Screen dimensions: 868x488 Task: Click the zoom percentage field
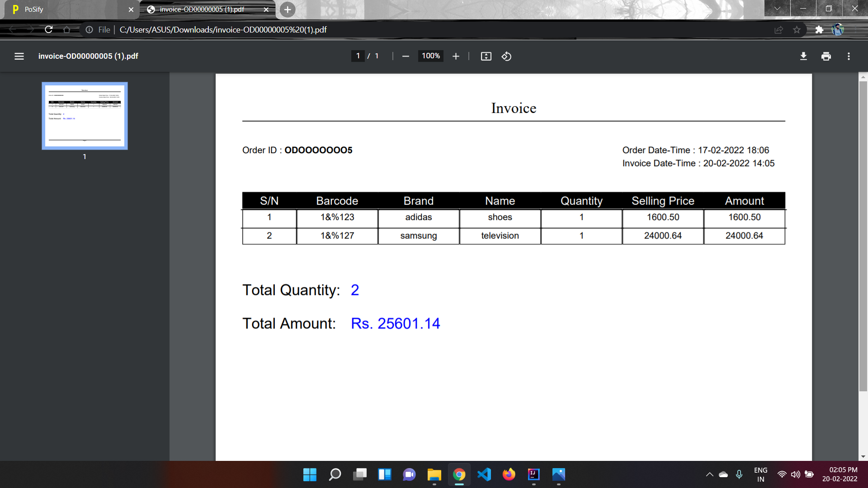pyautogui.click(x=431, y=56)
